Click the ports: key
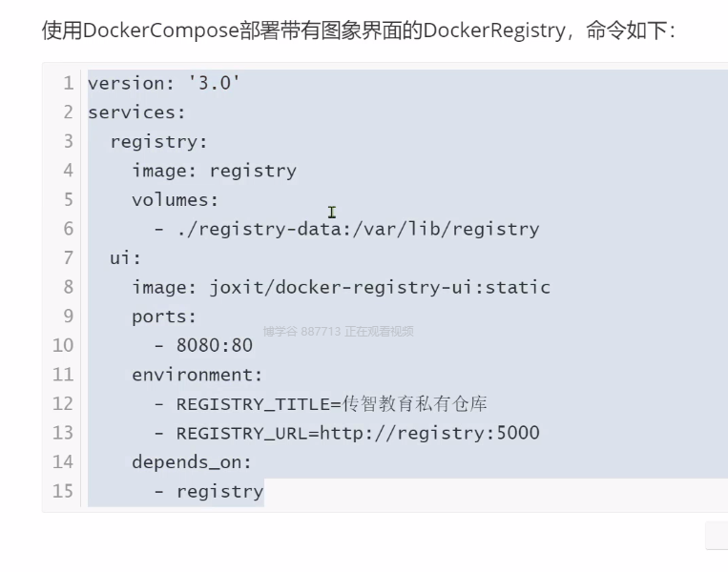728x572 pixels. point(164,317)
